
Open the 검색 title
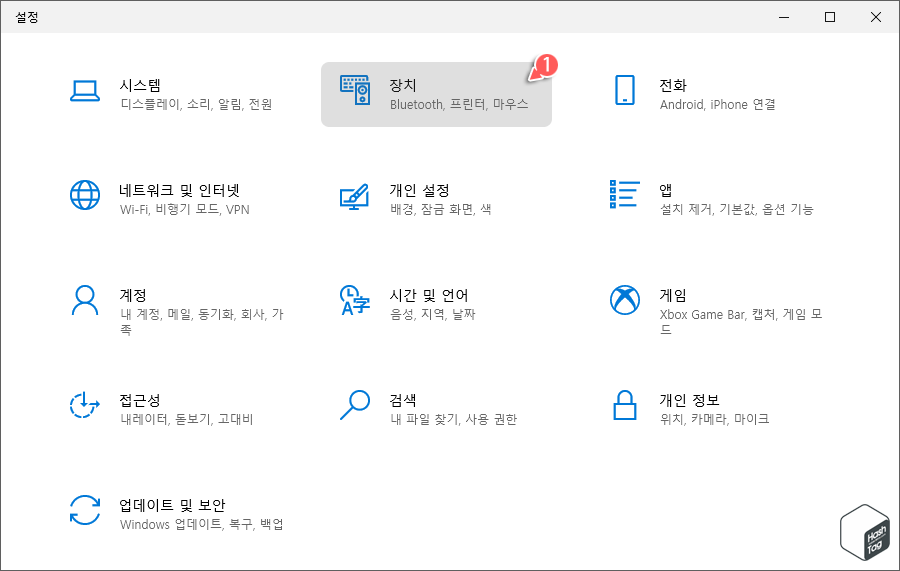pyautogui.click(x=403, y=400)
